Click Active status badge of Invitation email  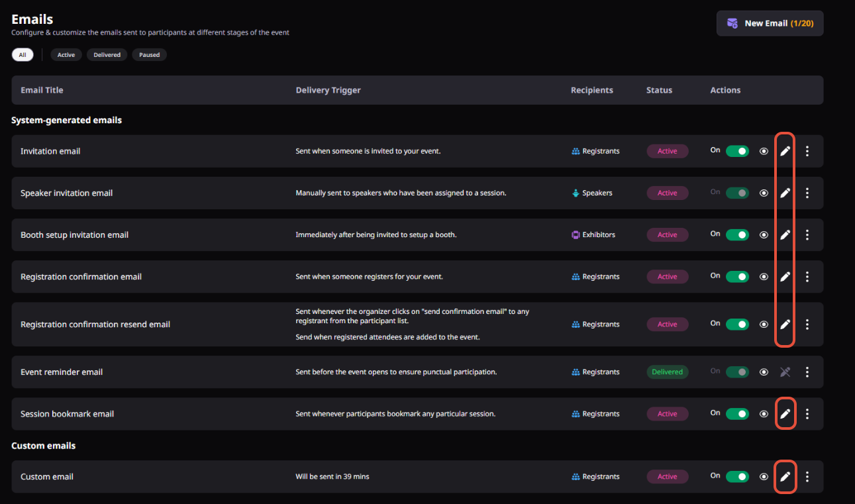[668, 151]
